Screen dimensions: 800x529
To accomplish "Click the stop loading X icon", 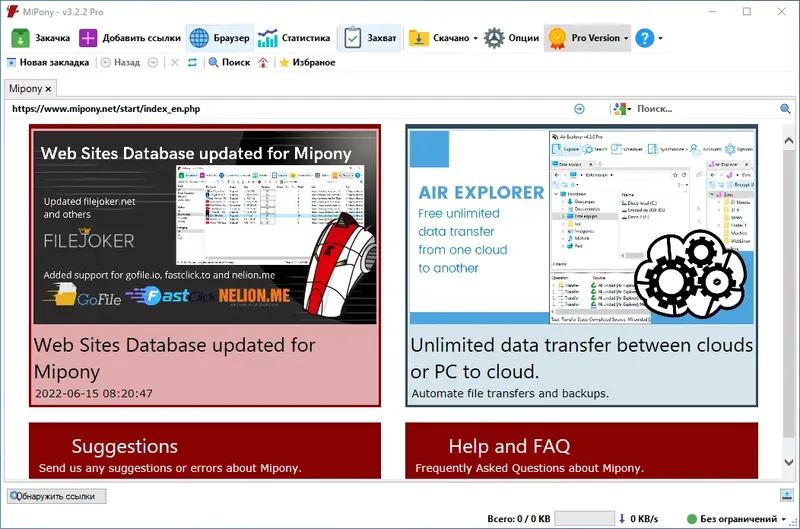I will pos(175,63).
